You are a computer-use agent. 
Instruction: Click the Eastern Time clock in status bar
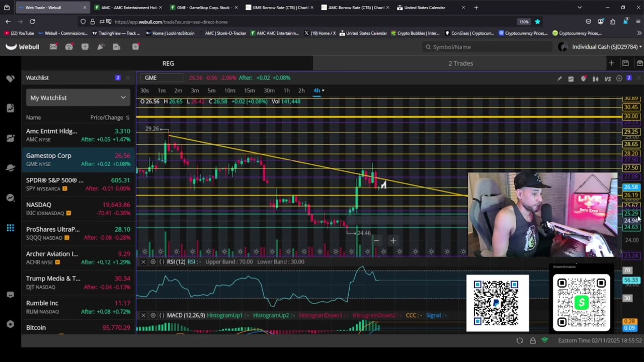600,340
